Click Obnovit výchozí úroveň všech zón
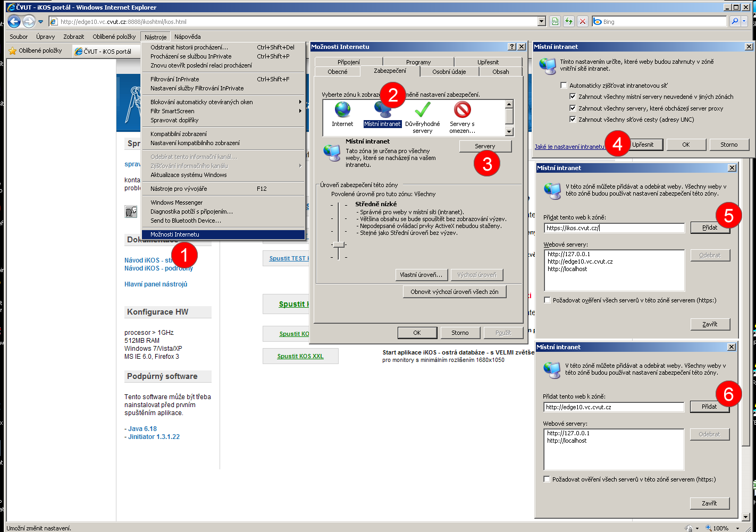Viewport: 756px width, 532px height. [x=455, y=292]
